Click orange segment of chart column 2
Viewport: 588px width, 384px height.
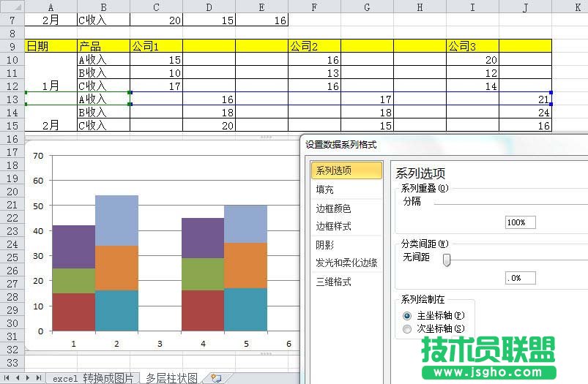(x=116, y=268)
